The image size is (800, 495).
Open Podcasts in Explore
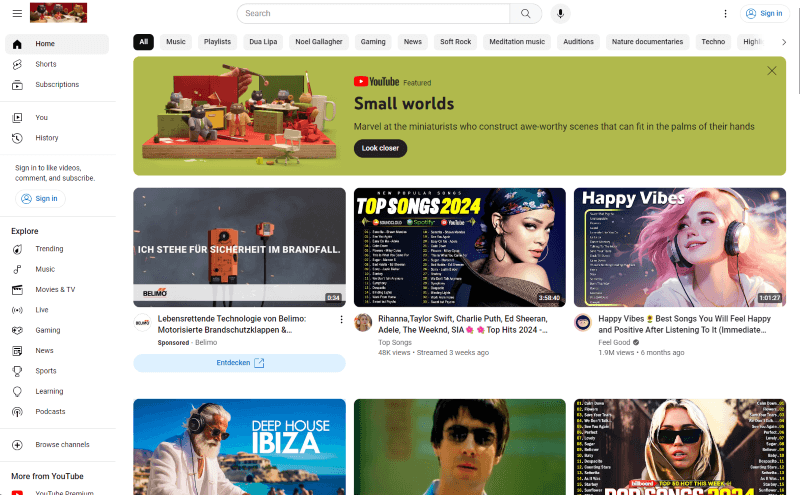(x=57, y=412)
